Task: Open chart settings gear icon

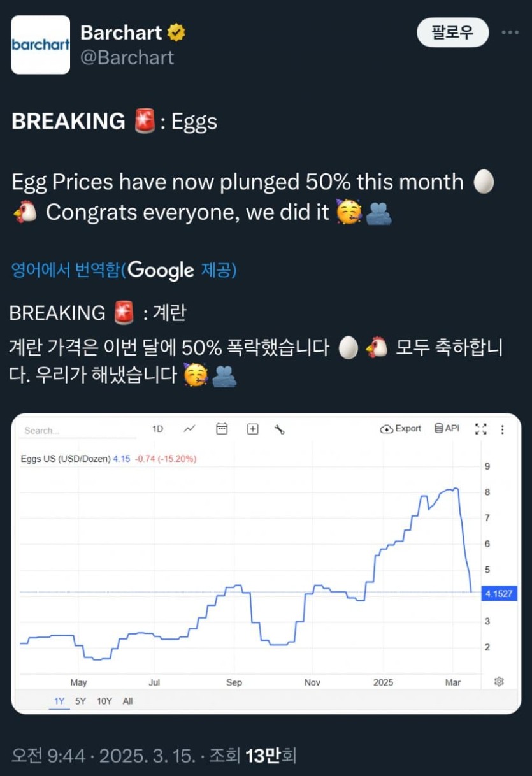Action: (x=499, y=681)
